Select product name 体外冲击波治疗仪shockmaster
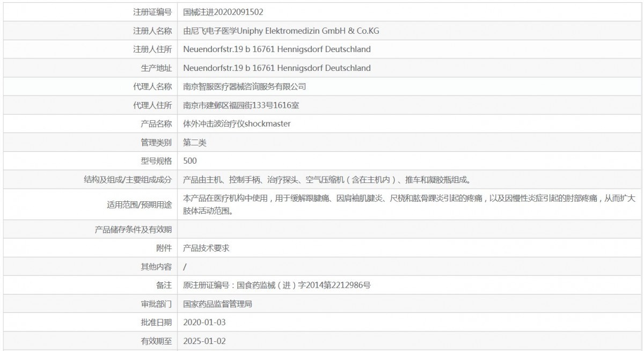Image resolution: width=644 pixels, height=351 pixels. (237, 124)
